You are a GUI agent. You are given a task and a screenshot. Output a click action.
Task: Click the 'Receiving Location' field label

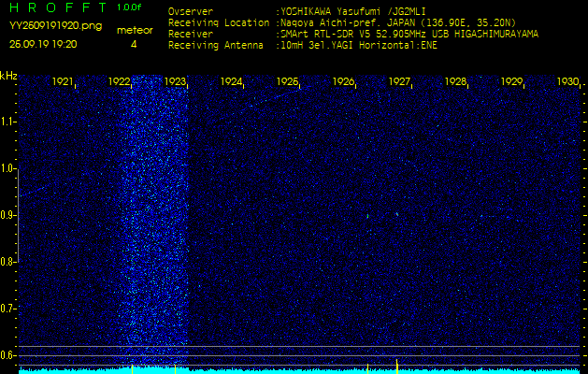click(219, 22)
